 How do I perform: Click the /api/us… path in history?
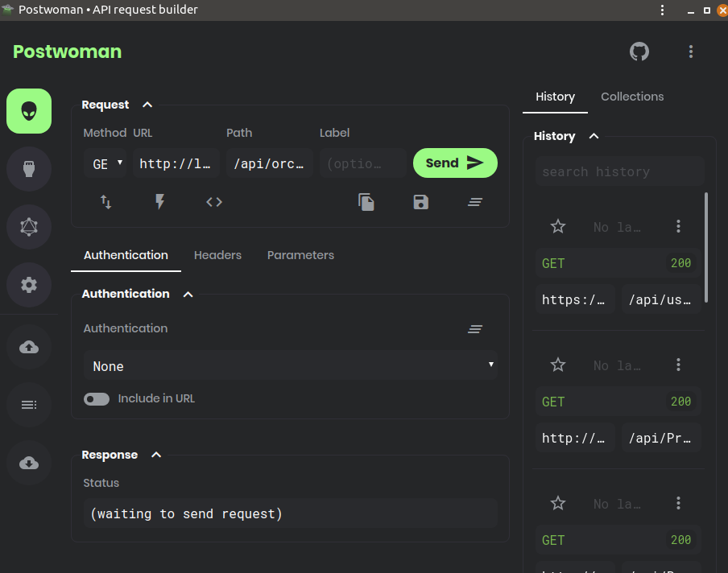(x=661, y=299)
